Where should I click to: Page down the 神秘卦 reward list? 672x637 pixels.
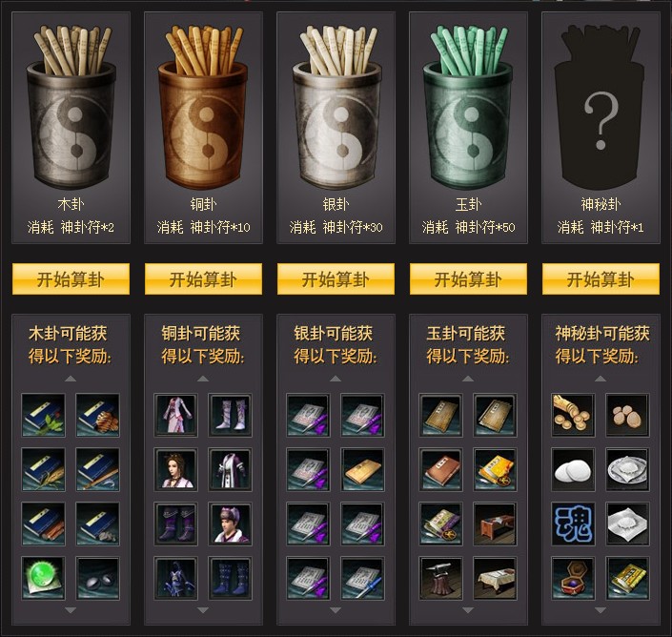601,610
